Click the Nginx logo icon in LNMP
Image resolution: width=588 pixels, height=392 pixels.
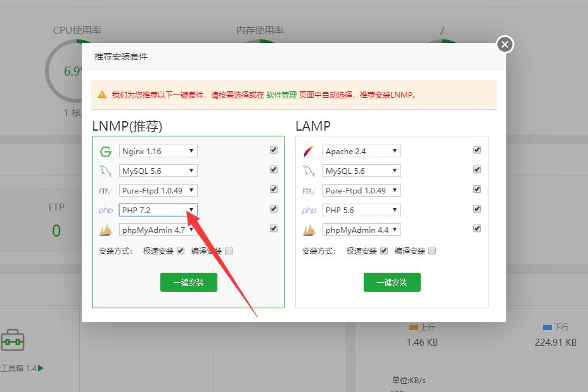coord(106,152)
